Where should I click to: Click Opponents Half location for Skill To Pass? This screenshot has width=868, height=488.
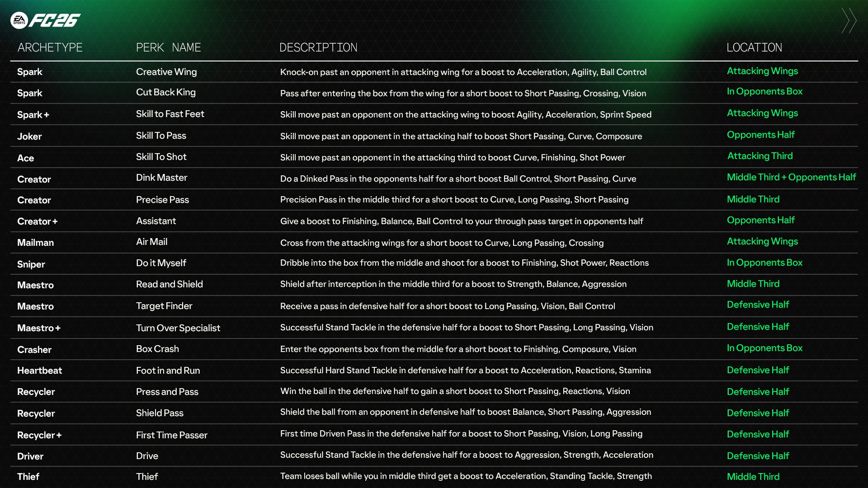tap(760, 135)
